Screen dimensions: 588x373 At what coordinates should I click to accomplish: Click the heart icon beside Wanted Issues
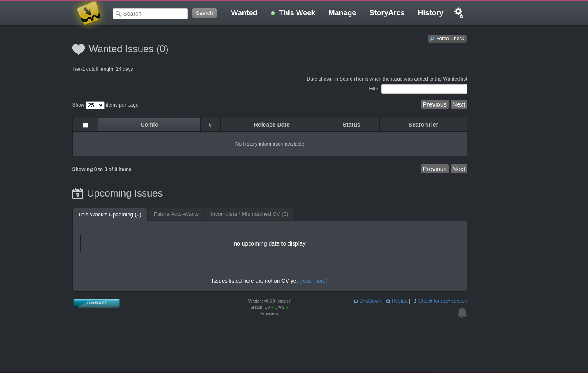(78, 49)
